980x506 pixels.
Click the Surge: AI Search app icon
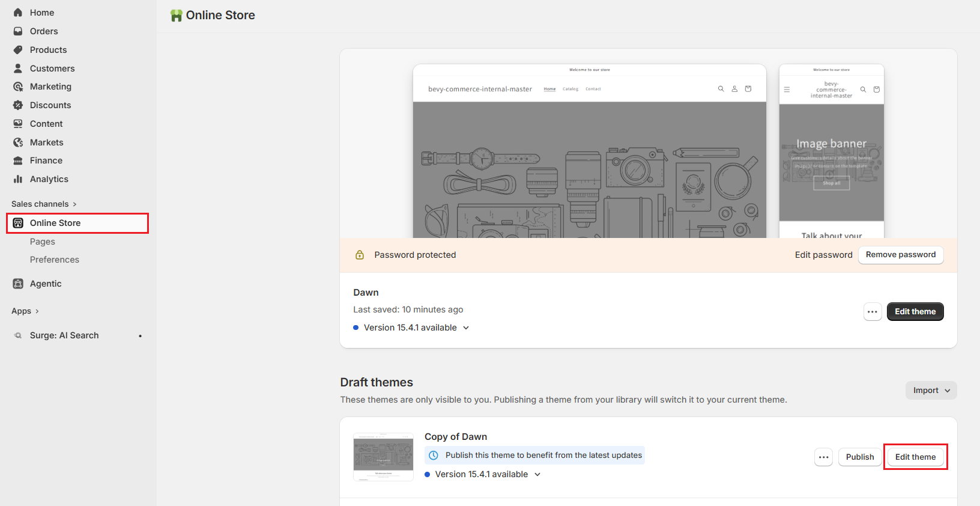(x=18, y=335)
